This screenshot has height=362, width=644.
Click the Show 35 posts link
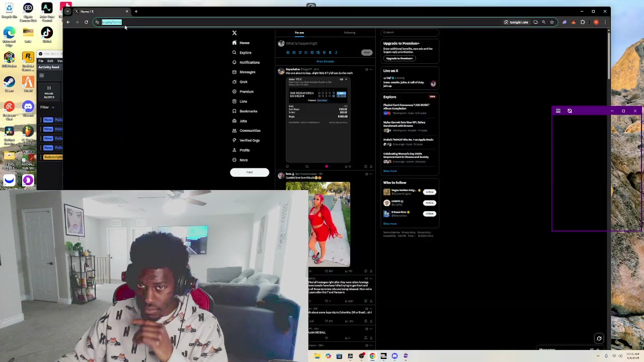tap(325, 61)
